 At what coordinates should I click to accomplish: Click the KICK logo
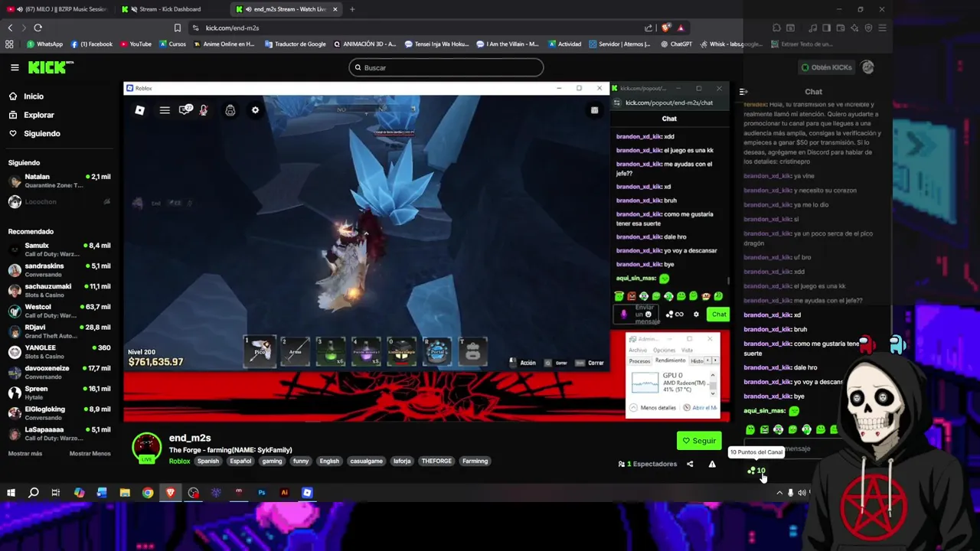(50, 67)
